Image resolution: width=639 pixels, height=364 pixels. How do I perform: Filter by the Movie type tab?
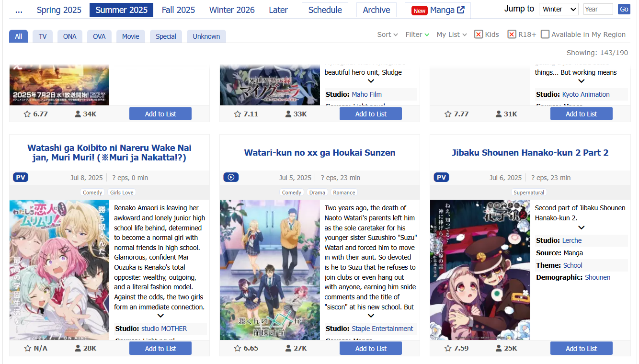pyautogui.click(x=131, y=36)
